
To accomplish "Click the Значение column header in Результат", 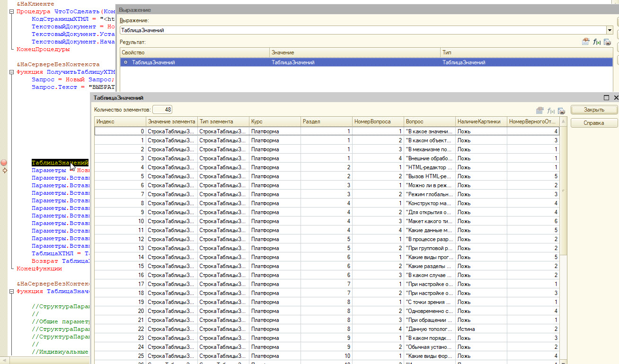I will 354,52.
